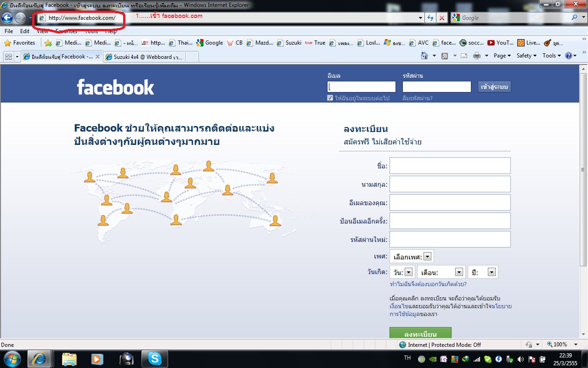Viewport: 588px width, 368px height.
Task: Open the 100% zoom level control
Action: [559, 345]
